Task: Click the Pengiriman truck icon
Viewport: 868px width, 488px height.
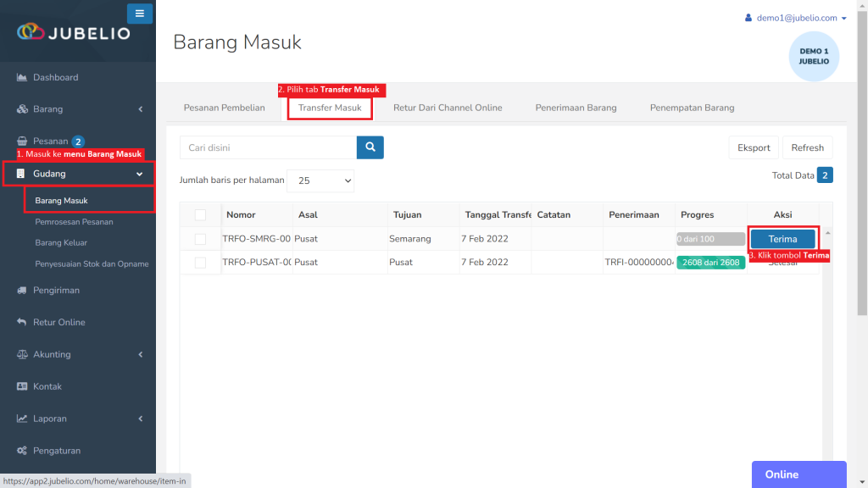Action: point(21,291)
